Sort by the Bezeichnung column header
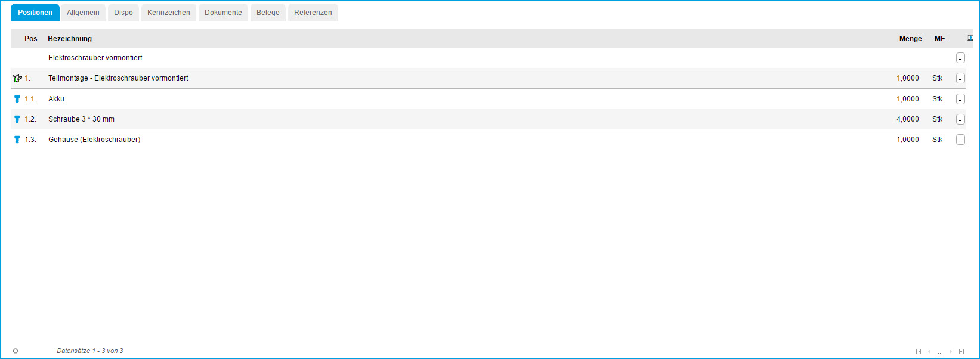980x359 pixels. [70, 39]
